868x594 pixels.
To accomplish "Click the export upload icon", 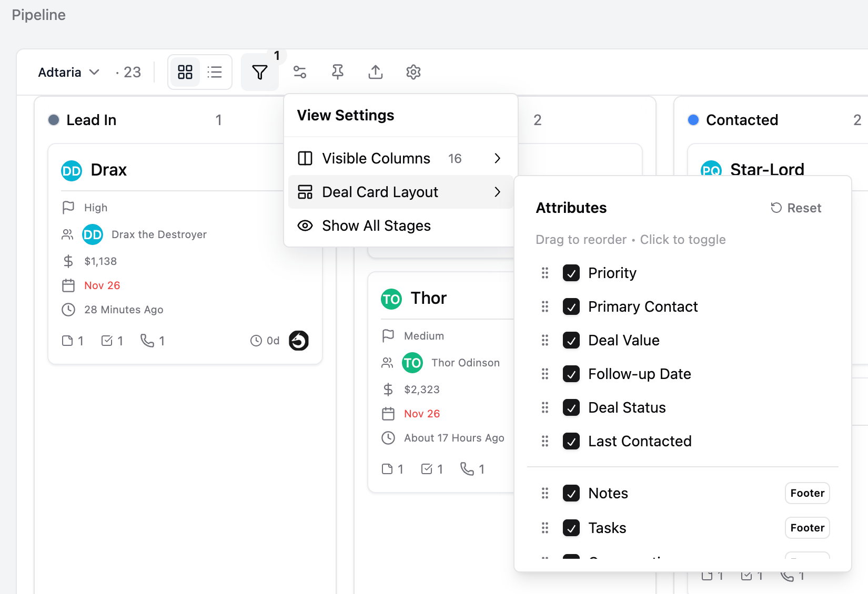I will tap(376, 72).
